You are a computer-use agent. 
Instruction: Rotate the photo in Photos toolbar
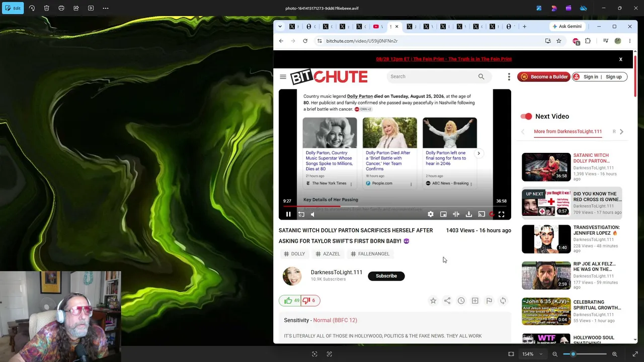point(32,8)
